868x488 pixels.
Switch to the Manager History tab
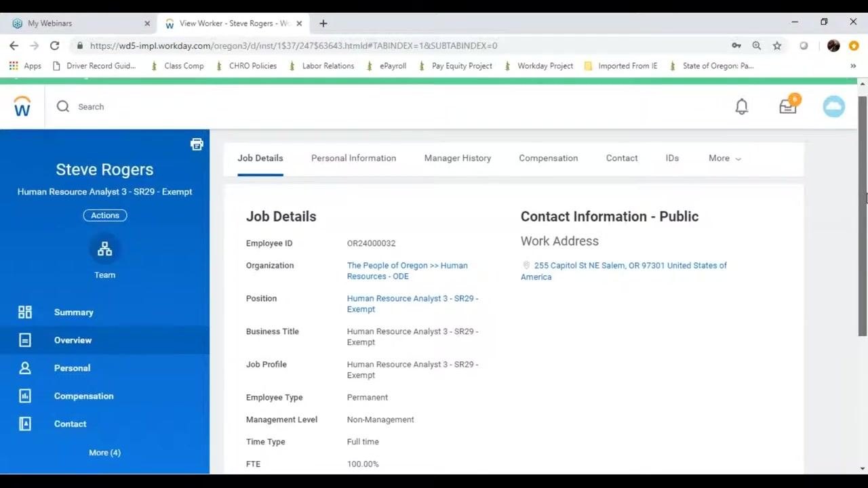pyautogui.click(x=458, y=158)
